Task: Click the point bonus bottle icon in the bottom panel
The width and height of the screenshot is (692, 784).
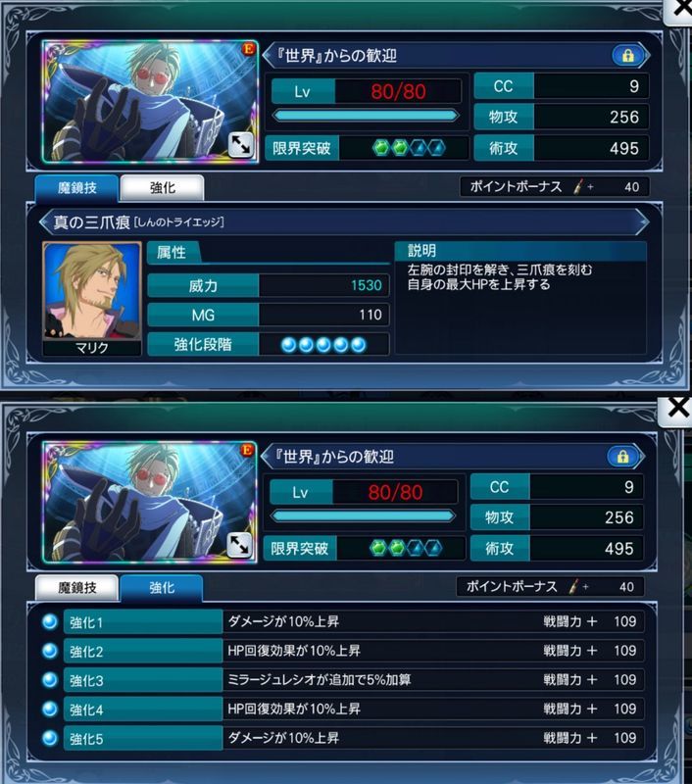Action: pos(575,586)
